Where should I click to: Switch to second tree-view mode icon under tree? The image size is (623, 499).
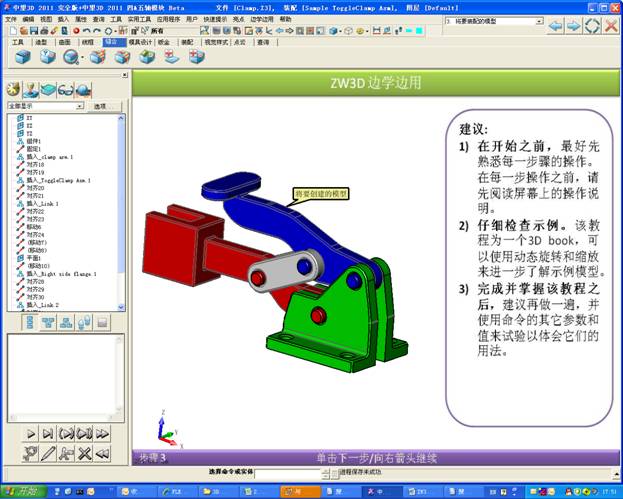coord(48,323)
